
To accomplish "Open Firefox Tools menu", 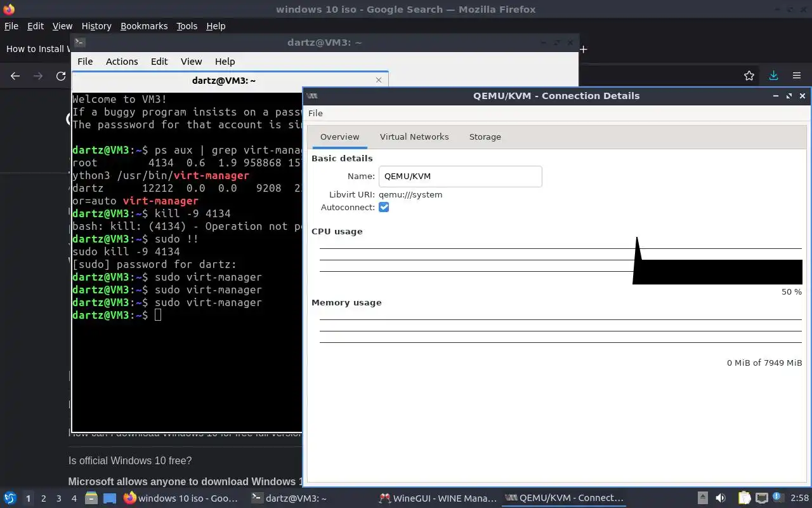I will (187, 26).
